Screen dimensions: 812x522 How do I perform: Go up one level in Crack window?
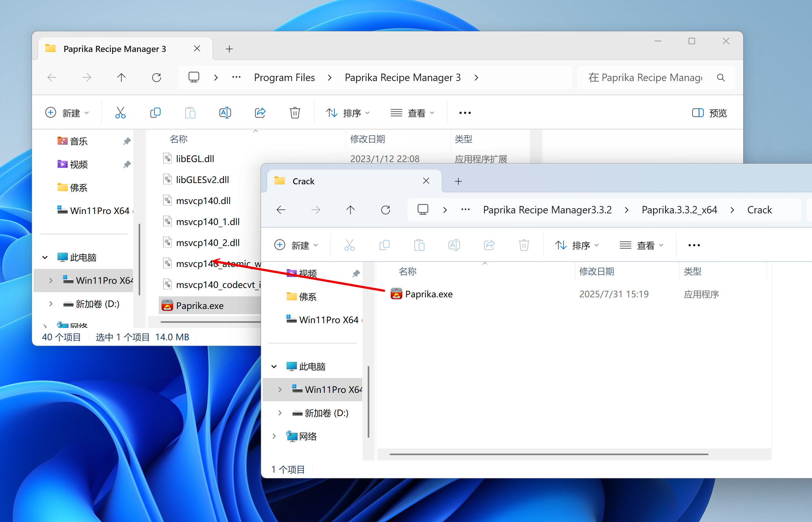pos(350,210)
